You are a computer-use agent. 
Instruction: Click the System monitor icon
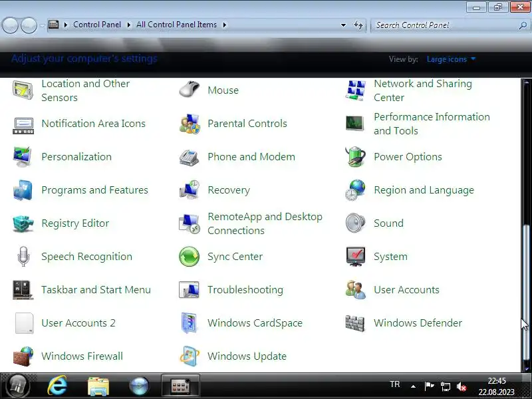pyautogui.click(x=355, y=257)
